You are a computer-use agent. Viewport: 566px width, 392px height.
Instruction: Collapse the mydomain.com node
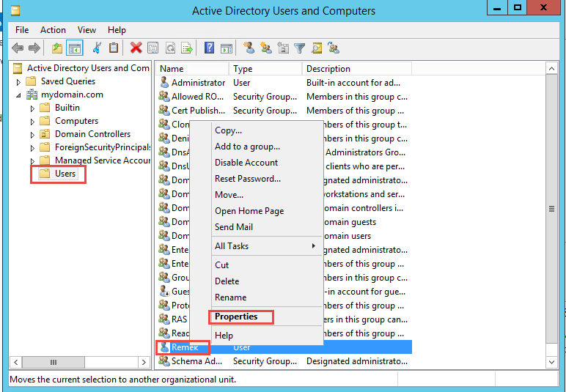18,95
